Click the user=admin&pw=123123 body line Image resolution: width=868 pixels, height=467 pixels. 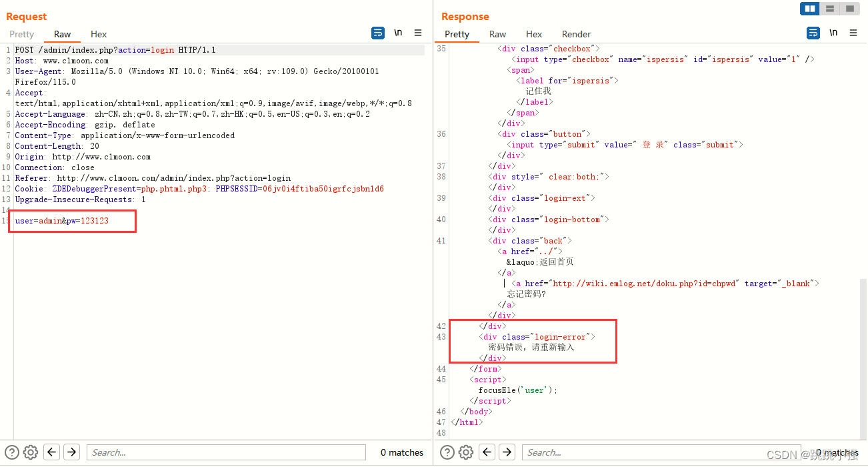pyautogui.click(x=61, y=221)
